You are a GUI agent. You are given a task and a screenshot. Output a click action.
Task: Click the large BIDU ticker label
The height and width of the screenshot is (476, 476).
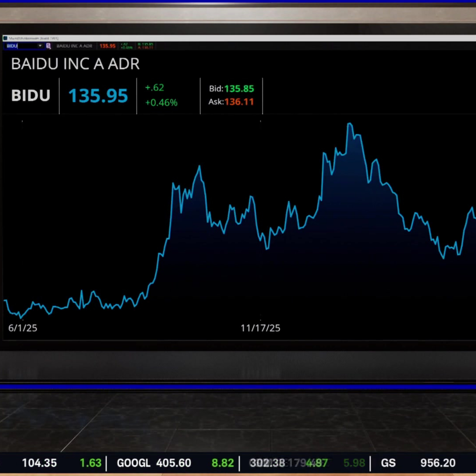coord(31,95)
